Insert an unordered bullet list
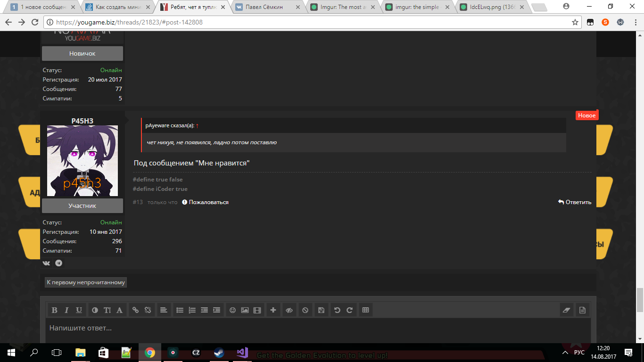This screenshot has width=644, height=362. pyautogui.click(x=180, y=310)
